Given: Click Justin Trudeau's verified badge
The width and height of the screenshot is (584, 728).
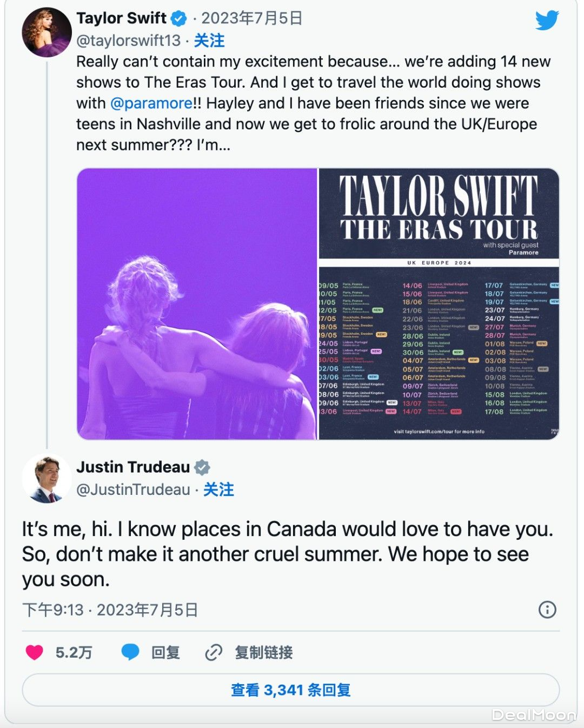Looking at the screenshot, I should click(x=202, y=467).
